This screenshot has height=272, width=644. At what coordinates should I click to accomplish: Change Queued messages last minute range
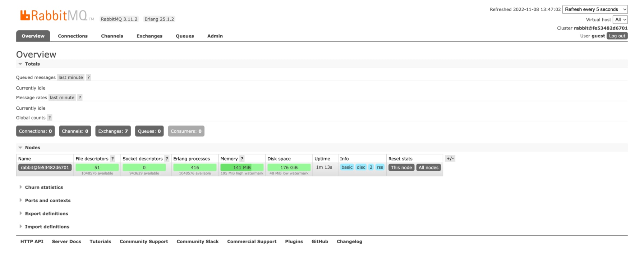click(71, 77)
